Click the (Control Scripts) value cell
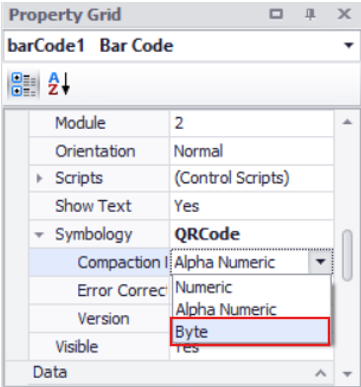 point(252,178)
